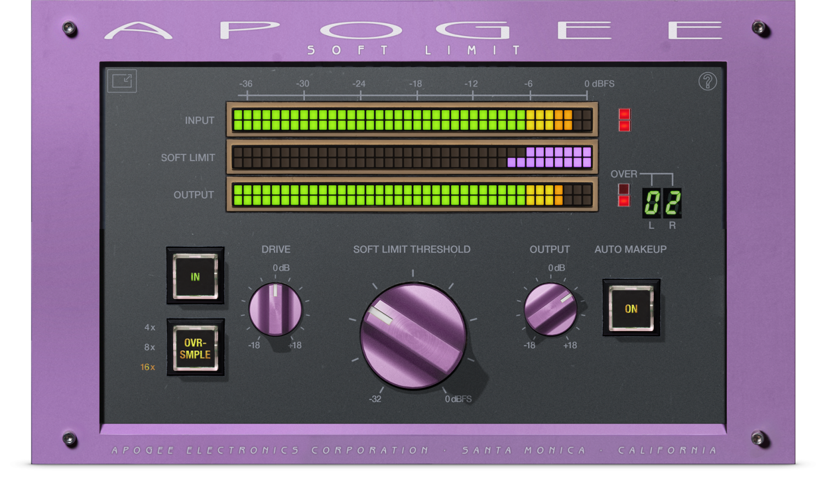Click the Soft Limit Threshold knob
This screenshot has width=827, height=504.
[413, 335]
